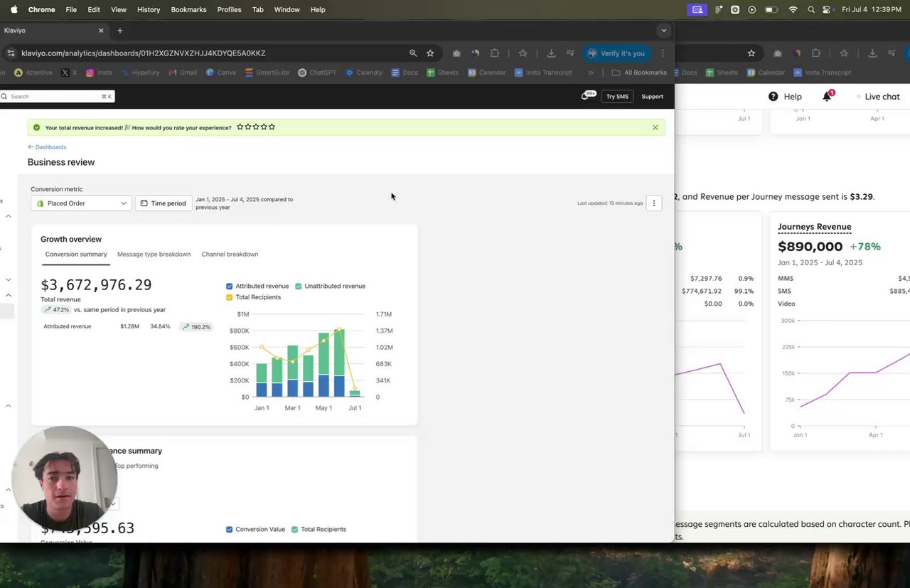Toggle Total Recipients checkbox in Growth overview
910x588 pixels.
click(x=230, y=297)
